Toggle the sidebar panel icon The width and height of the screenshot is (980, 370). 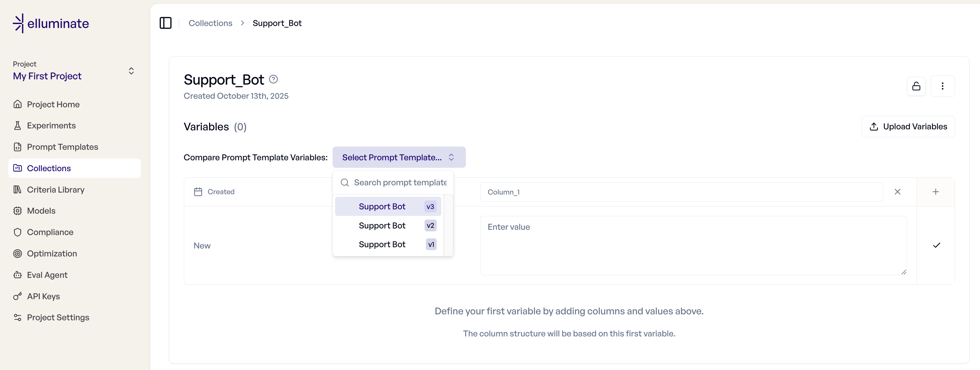pos(165,23)
